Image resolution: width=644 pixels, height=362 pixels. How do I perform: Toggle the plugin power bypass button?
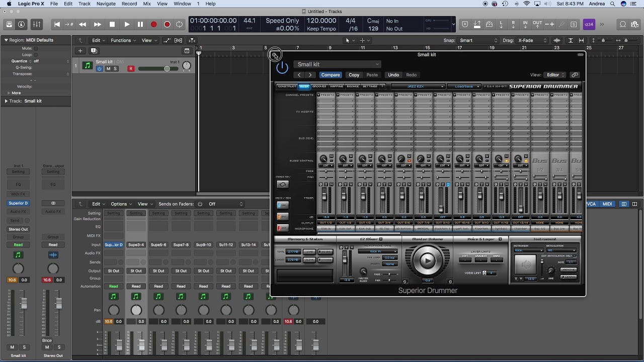282,67
